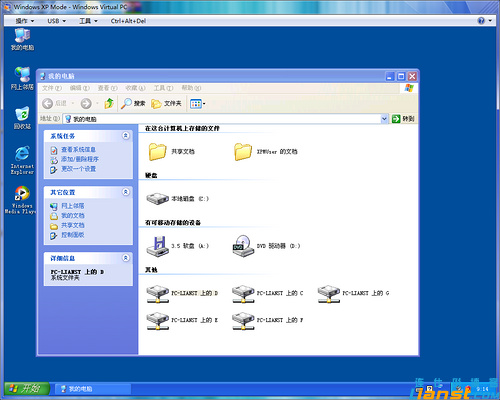Select network drive PC-LIANST 上的 G
500x400 pixels.
coord(353,293)
